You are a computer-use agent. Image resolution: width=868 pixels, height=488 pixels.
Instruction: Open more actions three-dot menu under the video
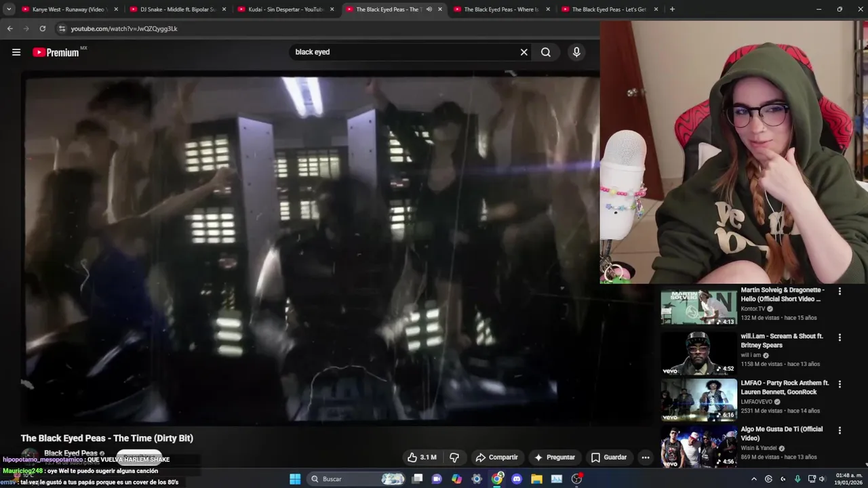[x=646, y=457]
